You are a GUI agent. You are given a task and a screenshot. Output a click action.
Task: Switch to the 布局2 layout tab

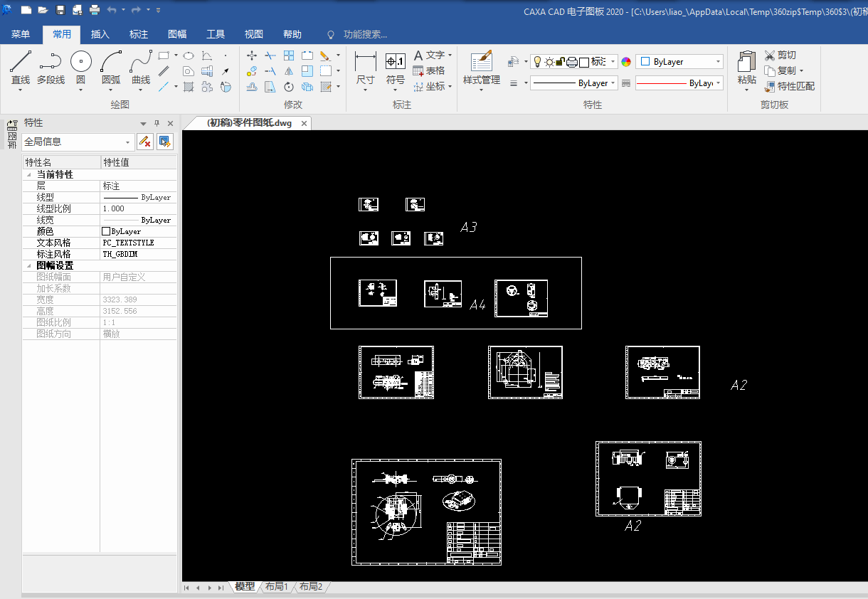(310, 587)
